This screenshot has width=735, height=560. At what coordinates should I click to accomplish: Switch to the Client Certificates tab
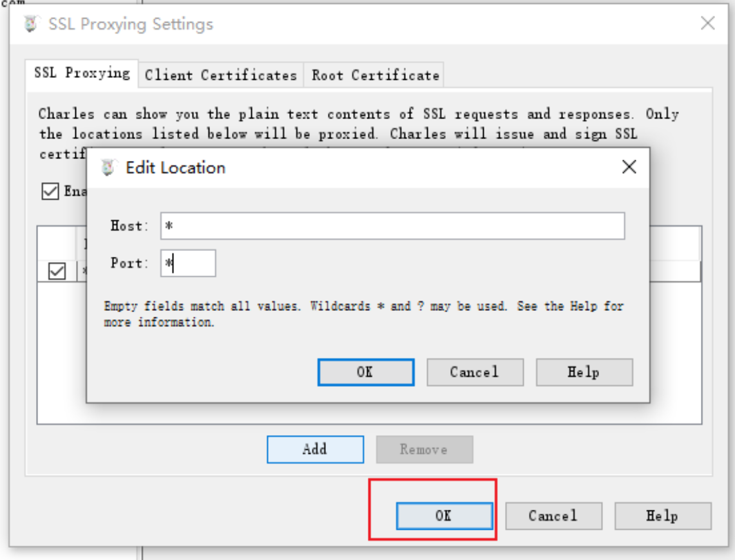pos(221,75)
